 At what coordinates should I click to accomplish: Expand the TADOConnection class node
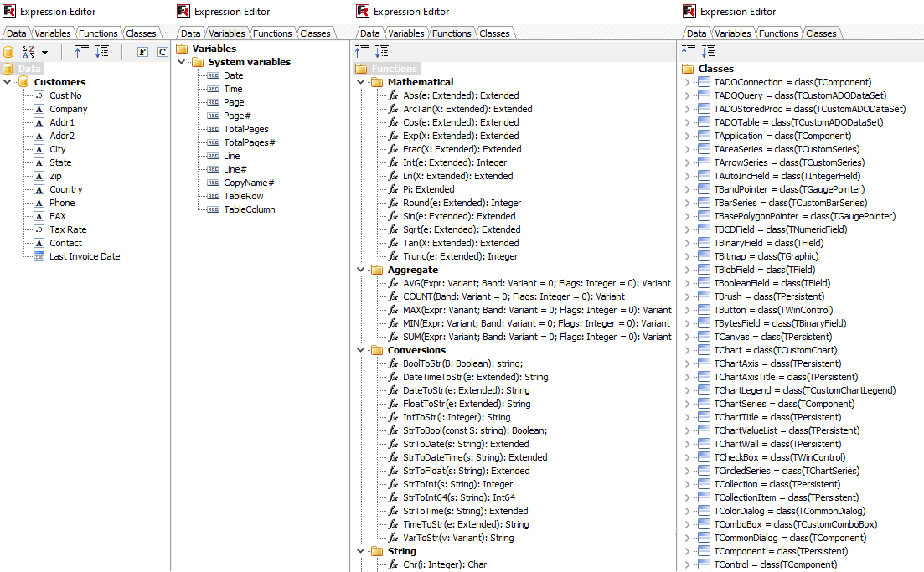point(687,82)
